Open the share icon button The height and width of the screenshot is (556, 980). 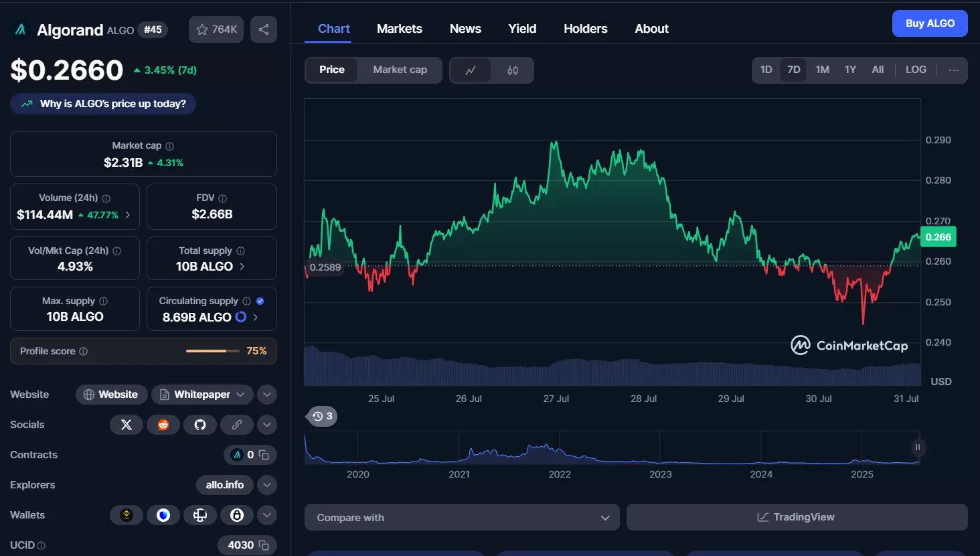pyautogui.click(x=264, y=29)
